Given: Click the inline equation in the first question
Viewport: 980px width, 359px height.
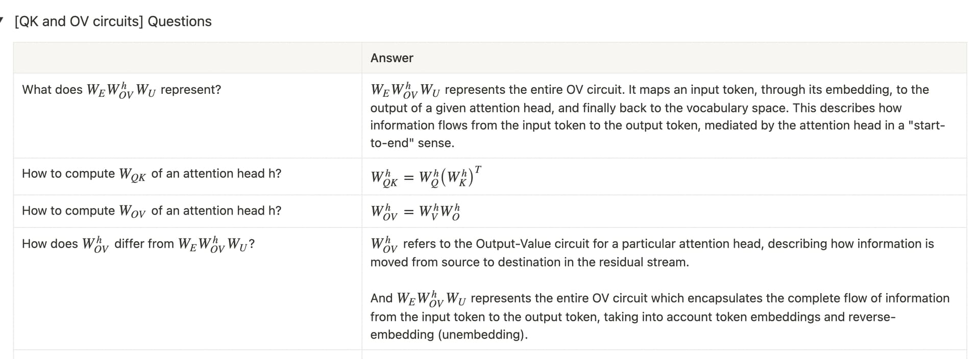Looking at the screenshot, I should point(121,90).
